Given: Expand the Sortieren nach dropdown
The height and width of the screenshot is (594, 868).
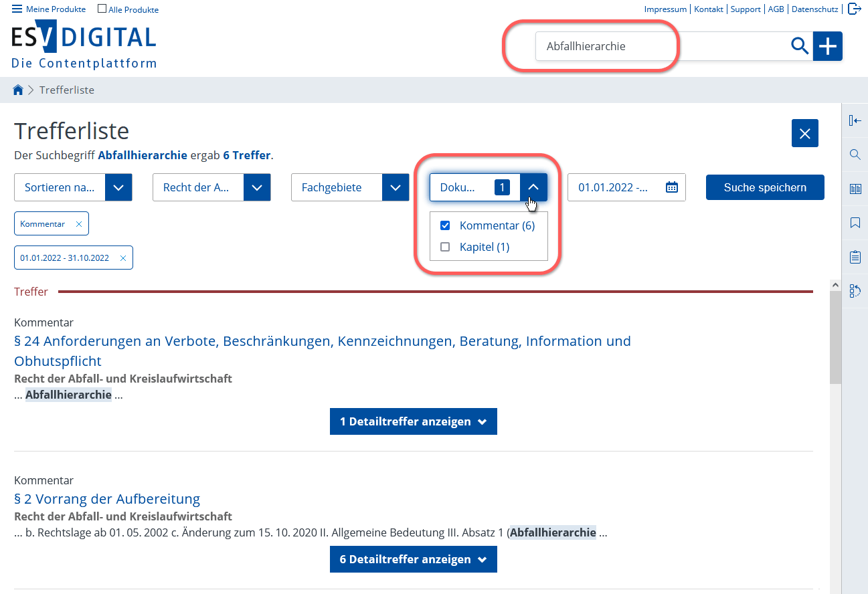Looking at the screenshot, I should tap(118, 187).
